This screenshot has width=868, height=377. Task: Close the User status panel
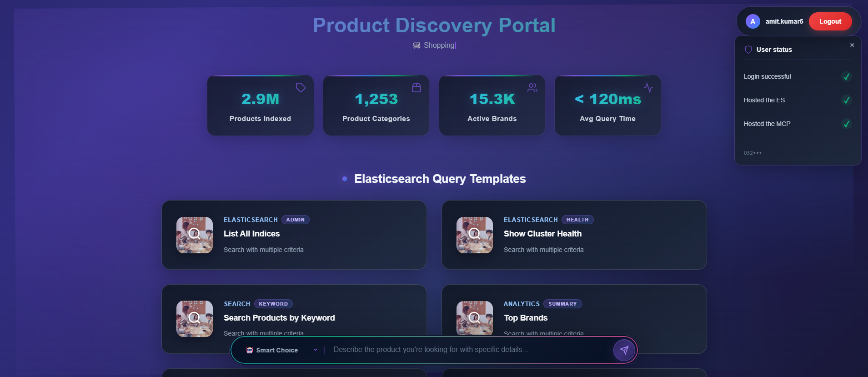point(852,45)
